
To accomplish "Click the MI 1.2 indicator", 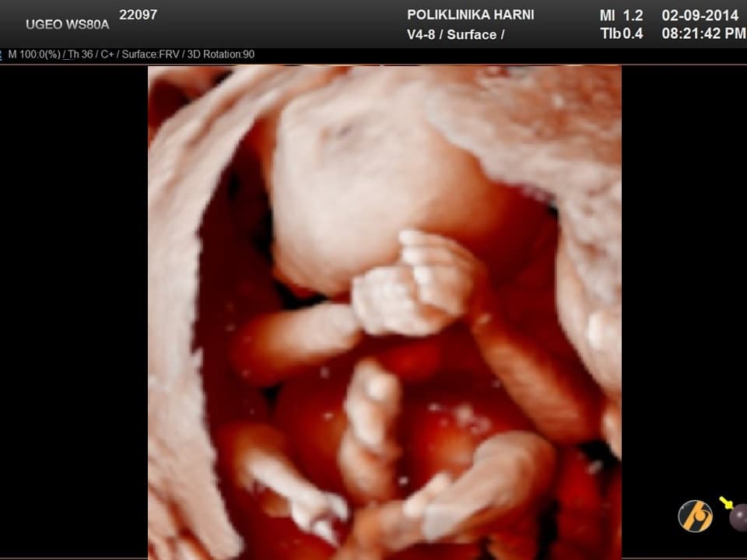I will pyautogui.click(x=621, y=16).
